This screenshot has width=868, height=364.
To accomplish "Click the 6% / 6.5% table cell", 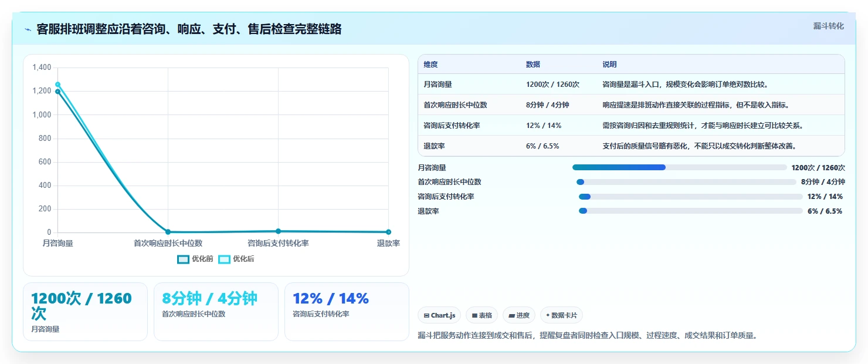I will point(542,146).
